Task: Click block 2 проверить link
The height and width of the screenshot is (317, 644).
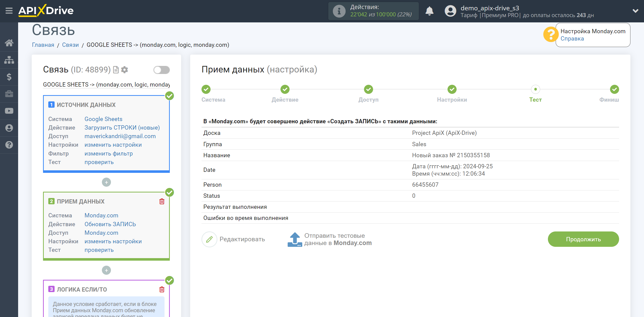Action: pos(99,250)
